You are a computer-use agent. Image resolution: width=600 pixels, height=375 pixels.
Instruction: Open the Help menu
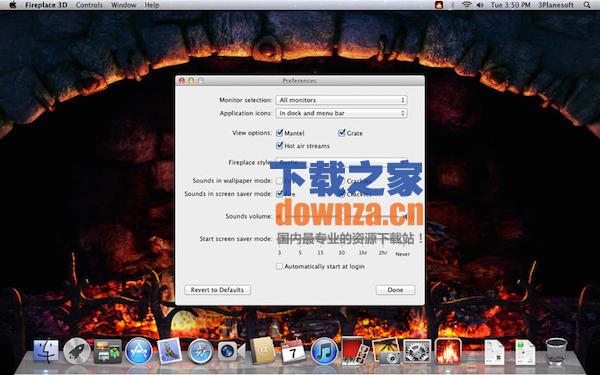(x=152, y=5)
